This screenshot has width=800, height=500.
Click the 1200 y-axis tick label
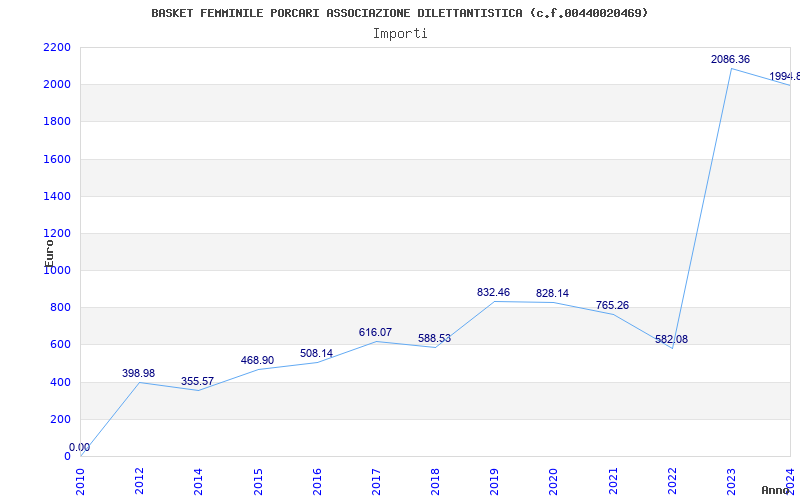click(57, 234)
